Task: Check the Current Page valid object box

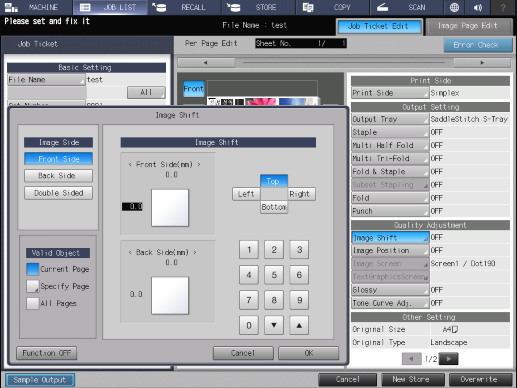Action: [x=33, y=269]
